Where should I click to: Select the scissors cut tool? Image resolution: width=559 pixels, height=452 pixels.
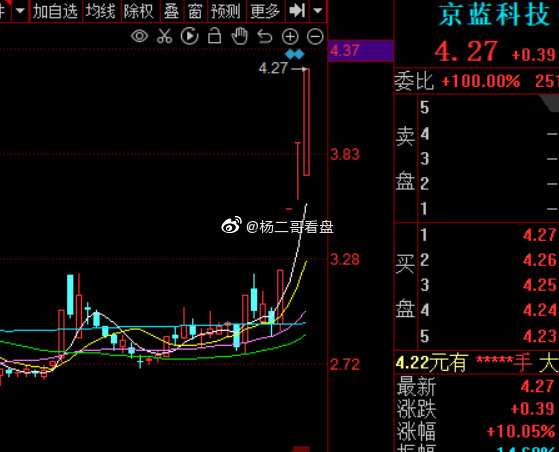[x=164, y=36]
